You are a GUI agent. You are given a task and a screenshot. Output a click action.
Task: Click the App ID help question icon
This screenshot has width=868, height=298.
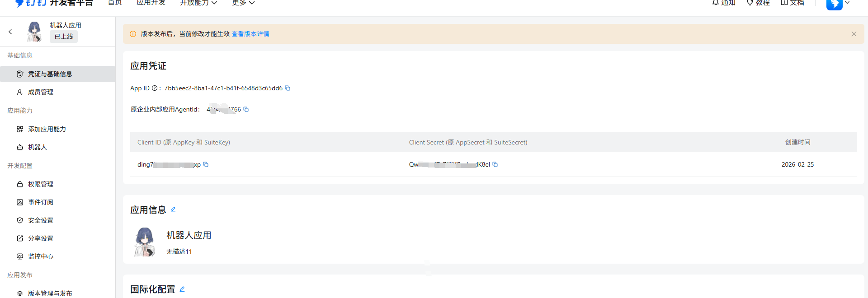click(x=155, y=88)
